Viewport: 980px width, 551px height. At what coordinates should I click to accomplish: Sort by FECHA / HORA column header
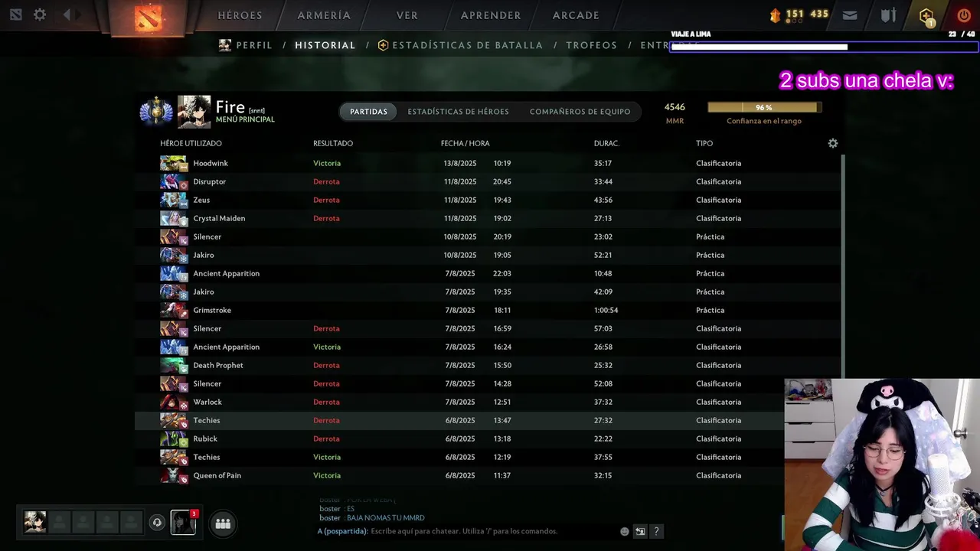click(x=465, y=143)
